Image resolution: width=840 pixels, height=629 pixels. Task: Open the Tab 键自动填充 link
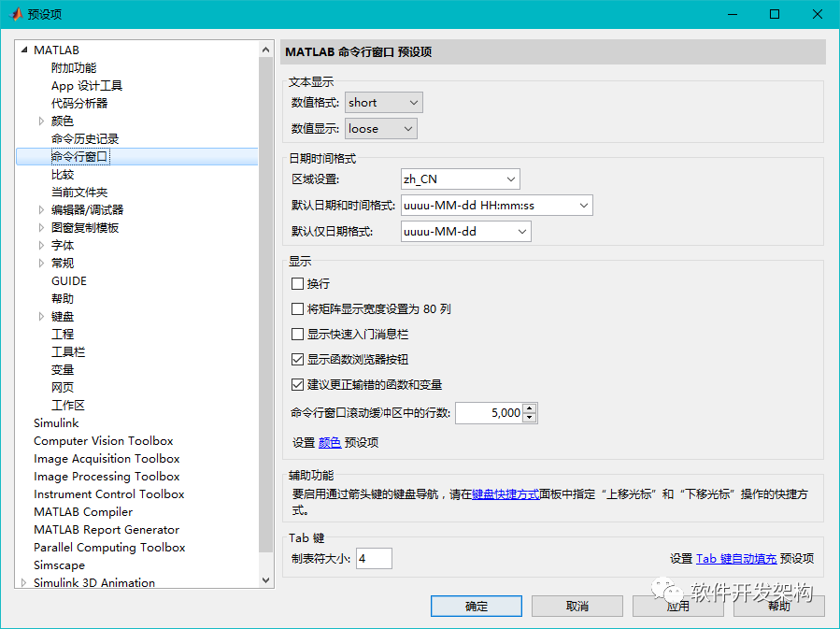[736, 558]
